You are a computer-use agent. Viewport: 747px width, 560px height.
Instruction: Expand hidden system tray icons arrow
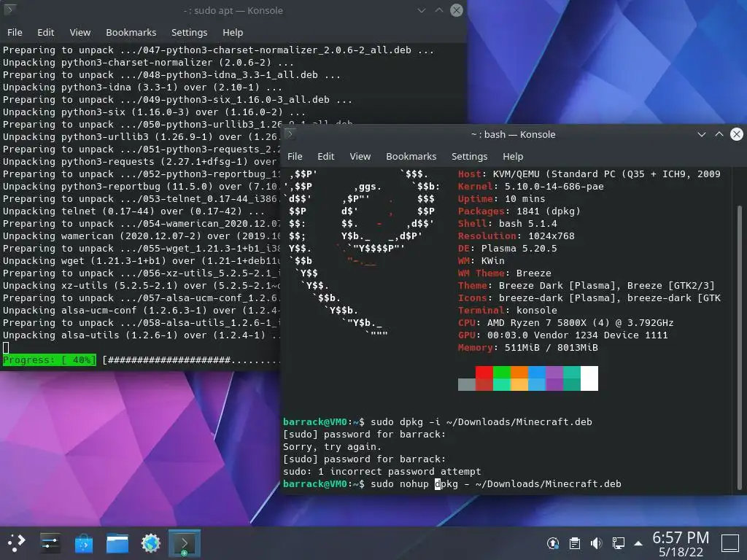638,543
